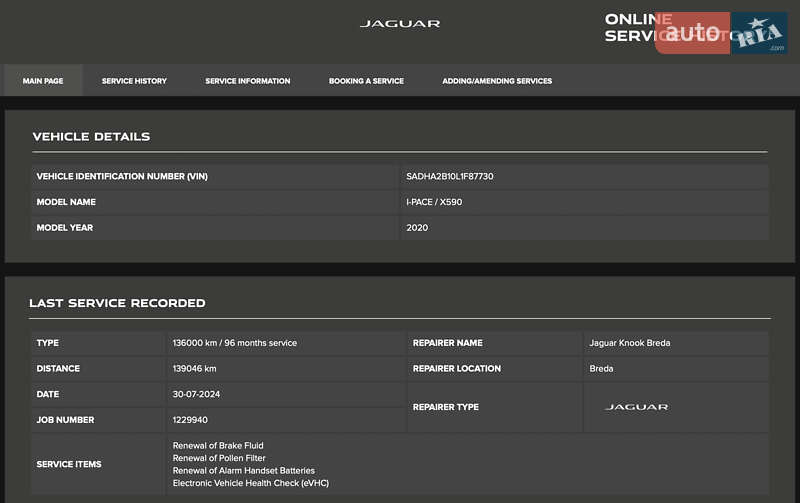Select the VIN value SADHA2B10L1F87730
Screen dimensions: 800x503
pyautogui.click(x=449, y=176)
